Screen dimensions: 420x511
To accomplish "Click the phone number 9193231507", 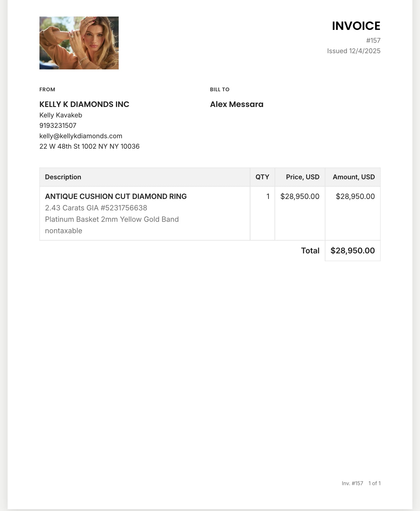I will pos(58,125).
